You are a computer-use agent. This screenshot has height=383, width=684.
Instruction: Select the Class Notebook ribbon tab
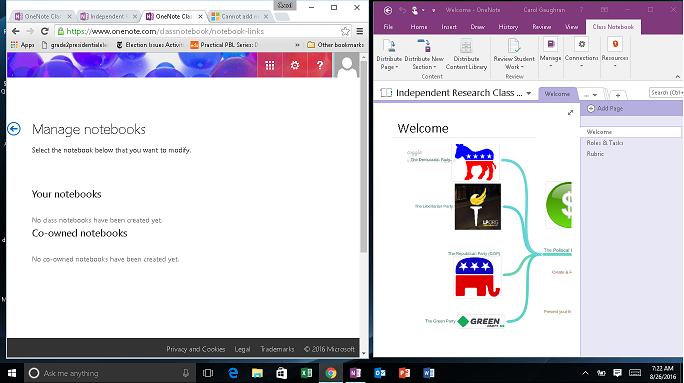(613, 27)
